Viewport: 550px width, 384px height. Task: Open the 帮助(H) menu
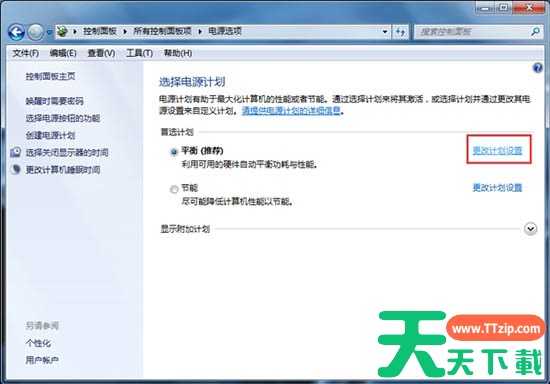pos(178,53)
